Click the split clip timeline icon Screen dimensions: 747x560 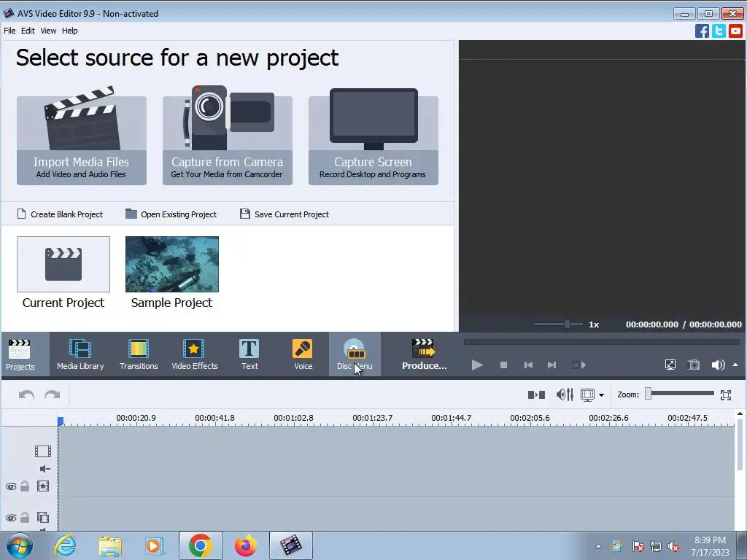pos(536,394)
